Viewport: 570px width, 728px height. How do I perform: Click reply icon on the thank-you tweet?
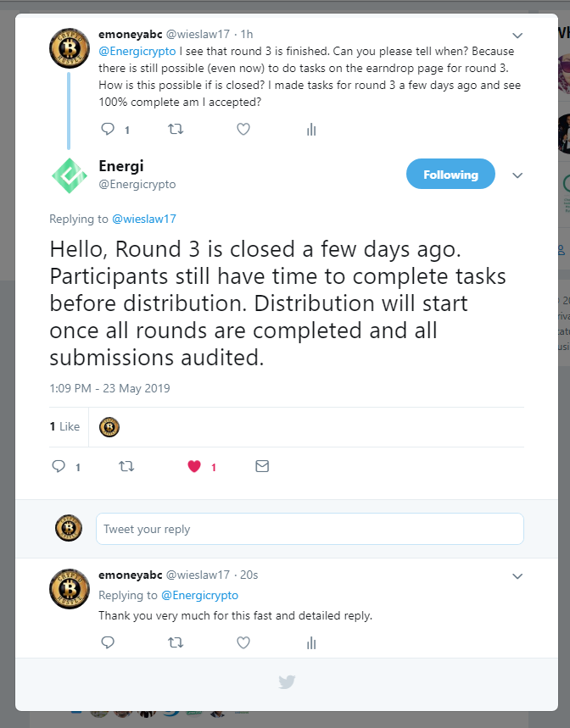coord(108,642)
